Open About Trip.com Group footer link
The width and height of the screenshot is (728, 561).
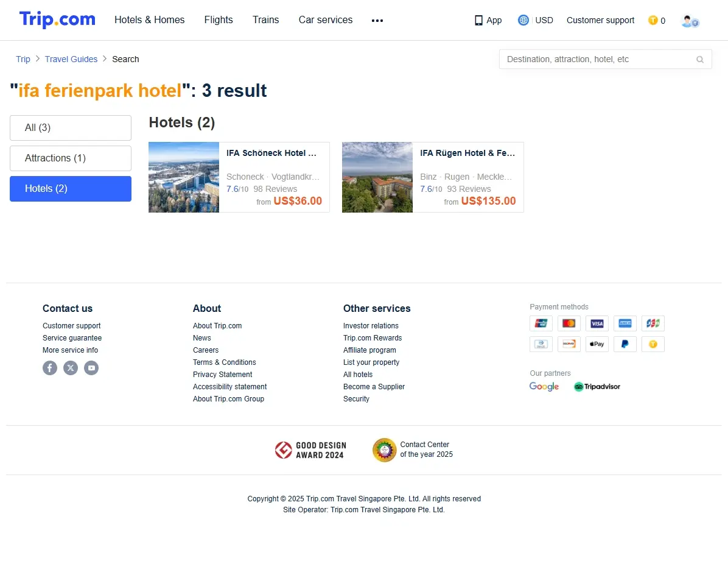click(228, 399)
